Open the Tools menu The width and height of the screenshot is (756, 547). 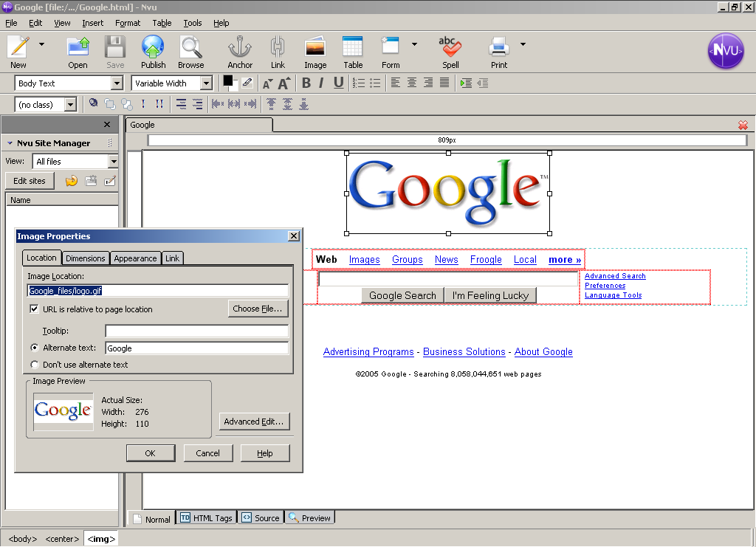coord(193,23)
